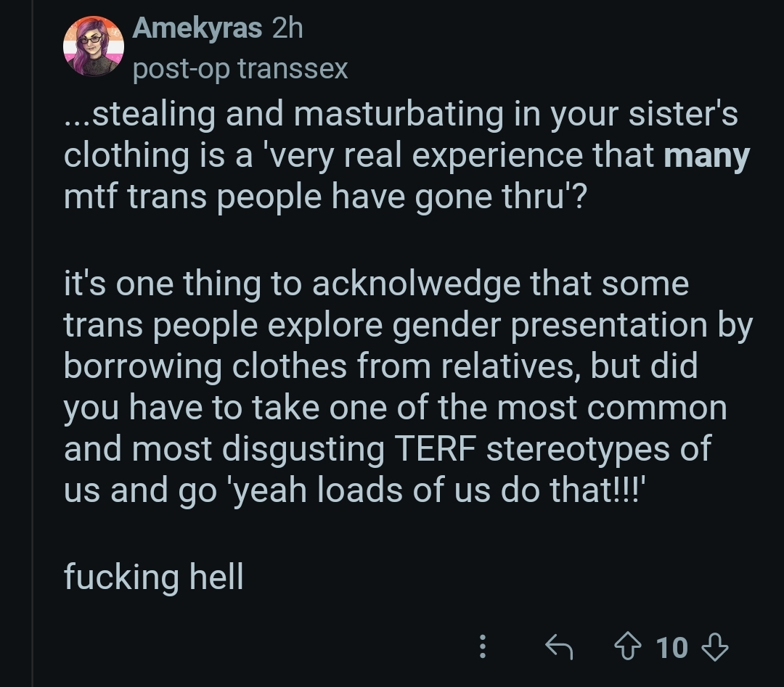Tap the 'fucking hell' line
784x687 pixels.
click(x=153, y=577)
